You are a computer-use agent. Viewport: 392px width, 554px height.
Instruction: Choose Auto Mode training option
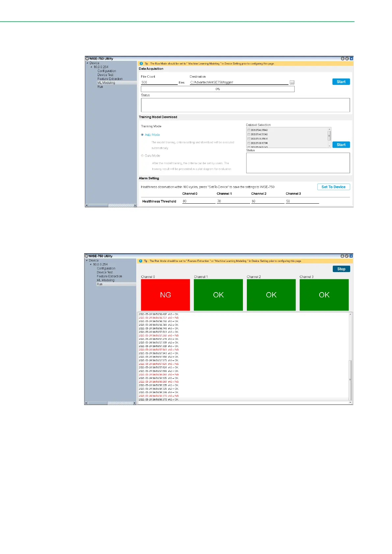tap(142, 135)
